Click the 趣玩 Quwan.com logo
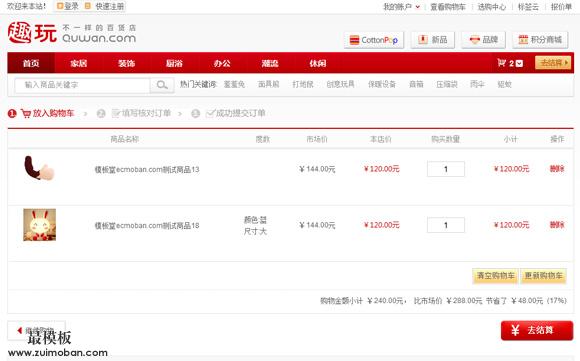 (72, 33)
